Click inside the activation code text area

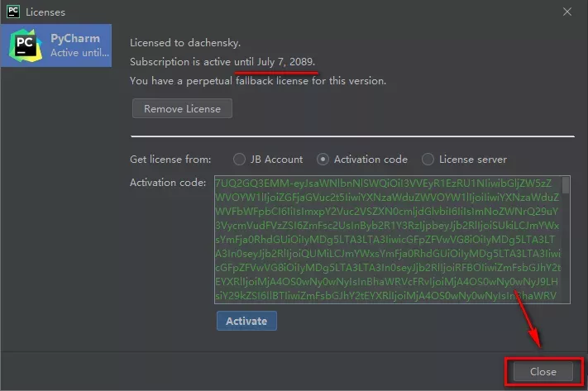pos(385,240)
